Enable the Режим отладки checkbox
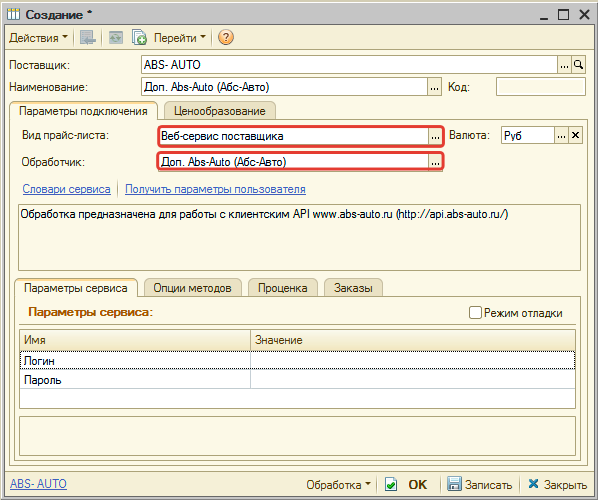 click(x=475, y=312)
